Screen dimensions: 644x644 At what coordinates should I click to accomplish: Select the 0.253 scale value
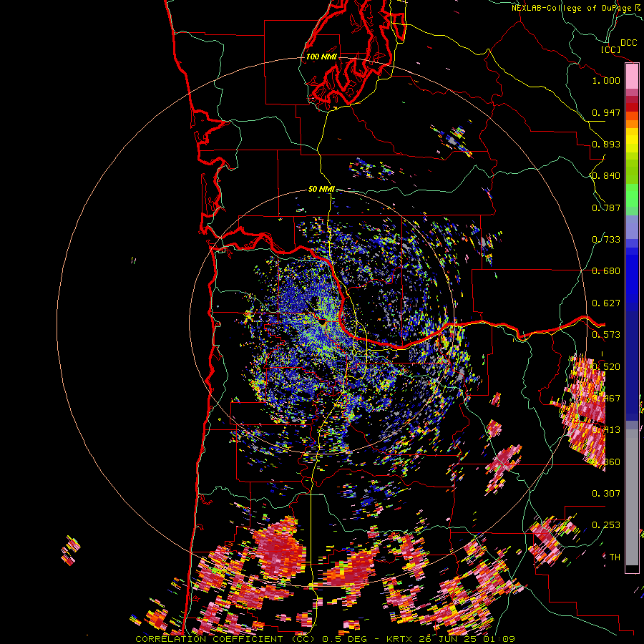606,525
